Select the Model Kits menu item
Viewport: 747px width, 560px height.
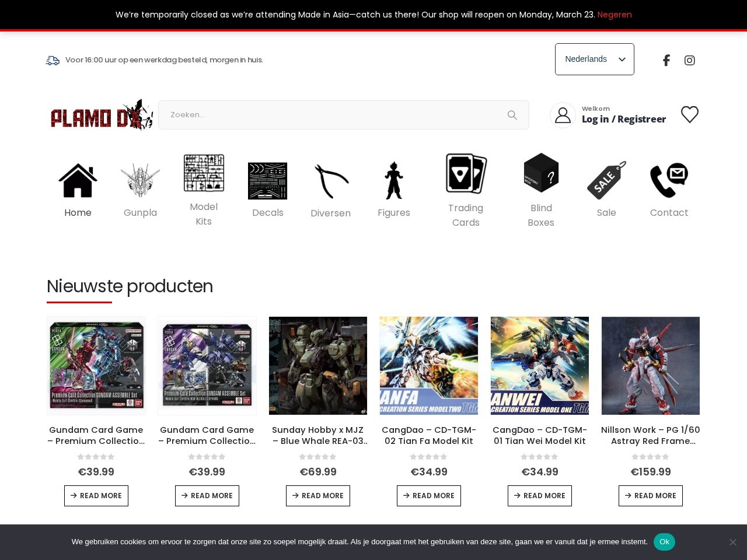204,214
